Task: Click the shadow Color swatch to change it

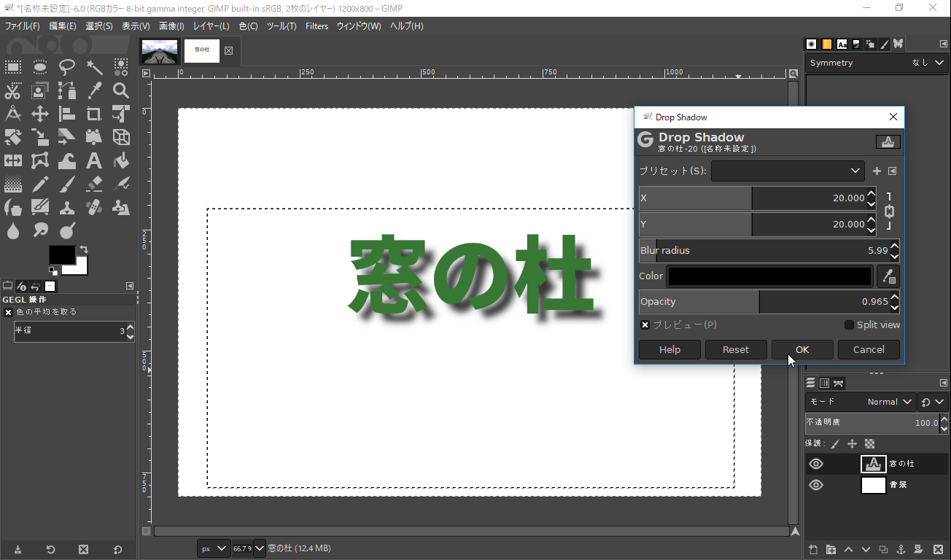Action: (769, 276)
